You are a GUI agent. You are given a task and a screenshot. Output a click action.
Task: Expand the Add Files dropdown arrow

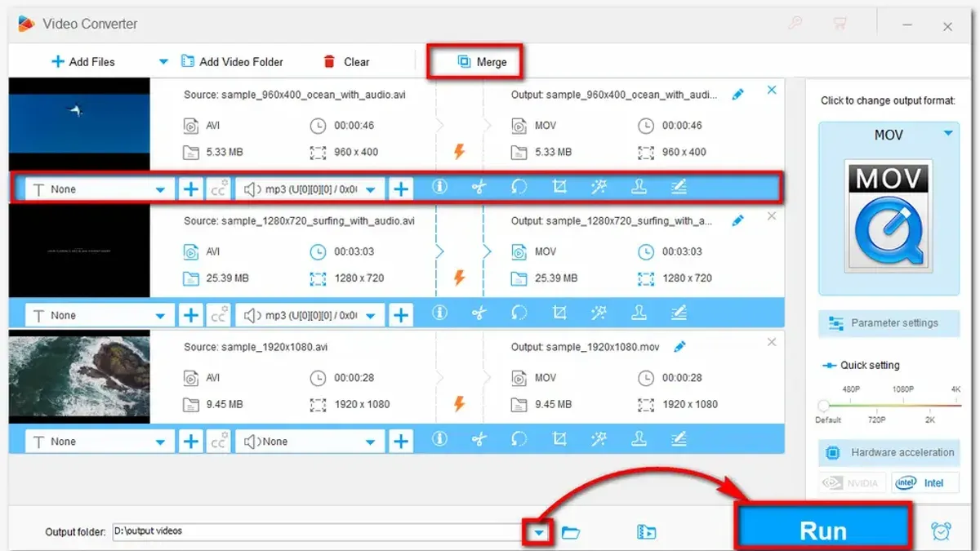(163, 62)
